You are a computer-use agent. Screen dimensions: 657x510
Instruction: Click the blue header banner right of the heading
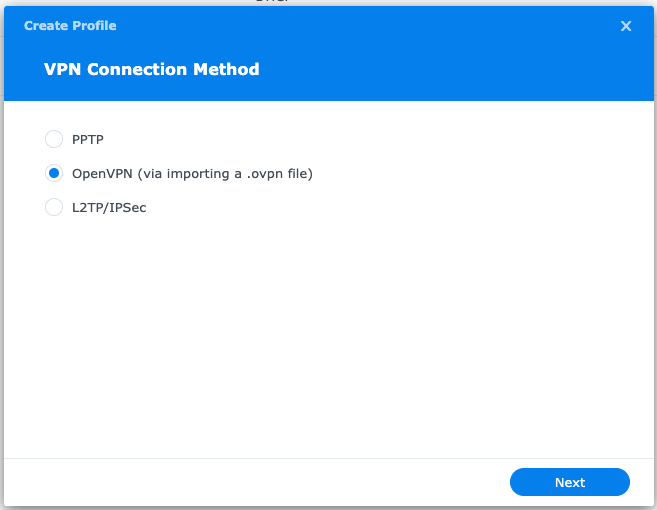(450, 70)
